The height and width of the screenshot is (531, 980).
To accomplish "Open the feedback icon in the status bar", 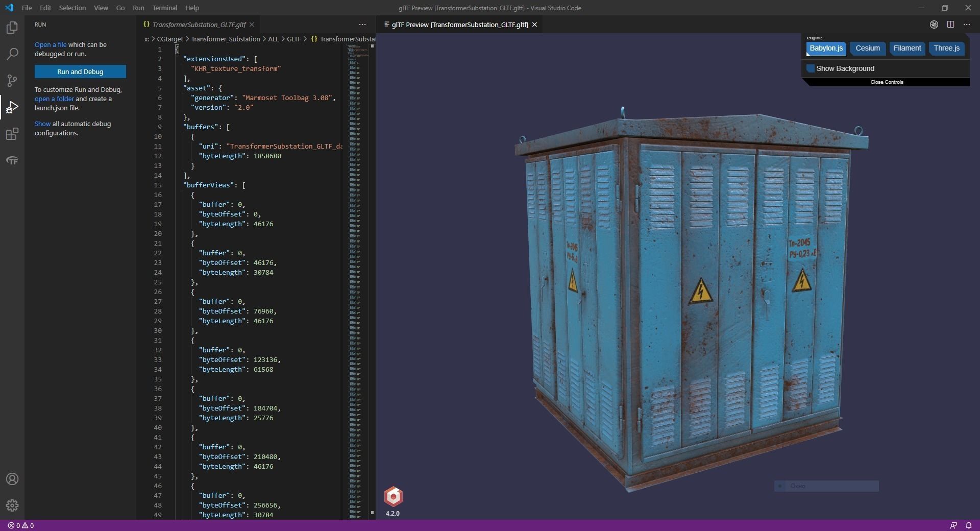I will click(x=953, y=525).
